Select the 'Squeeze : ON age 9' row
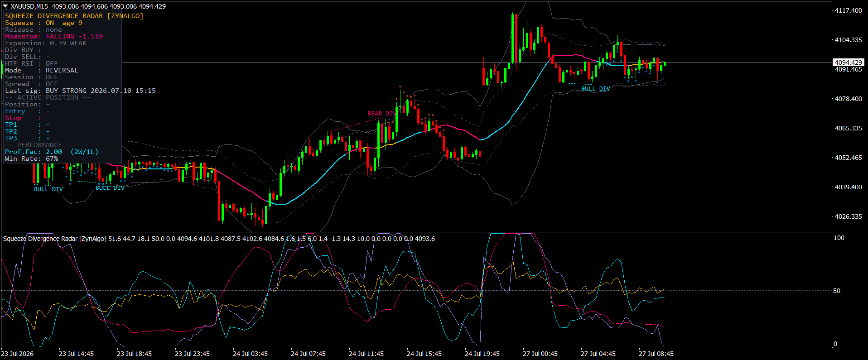The height and width of the screenshot is (360, 868). 44,23
